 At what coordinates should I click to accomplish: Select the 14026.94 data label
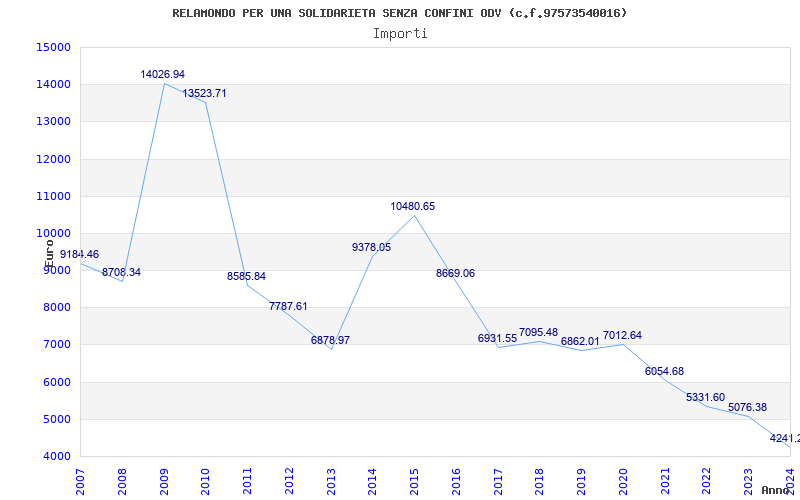point(162,74)
